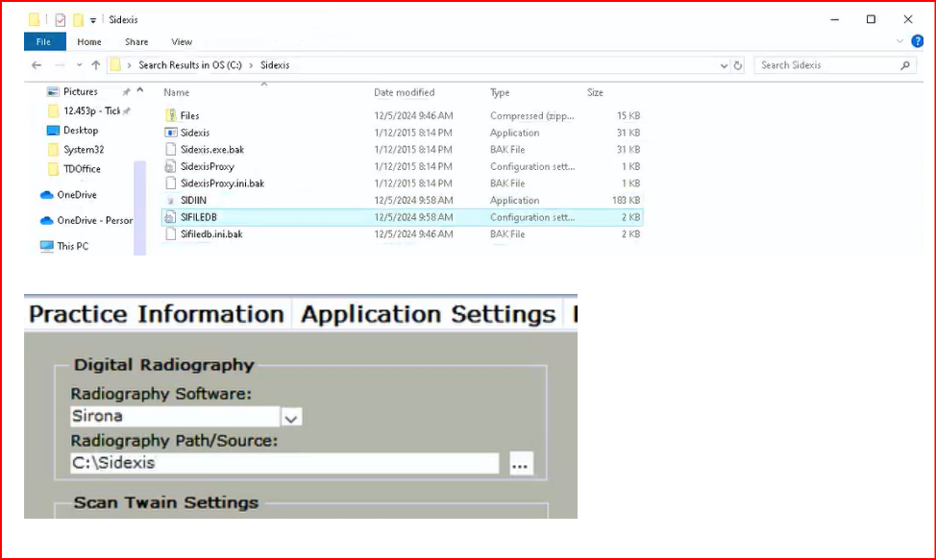
Task: Click the Help question mark icon
Action: tap(917, 41)
